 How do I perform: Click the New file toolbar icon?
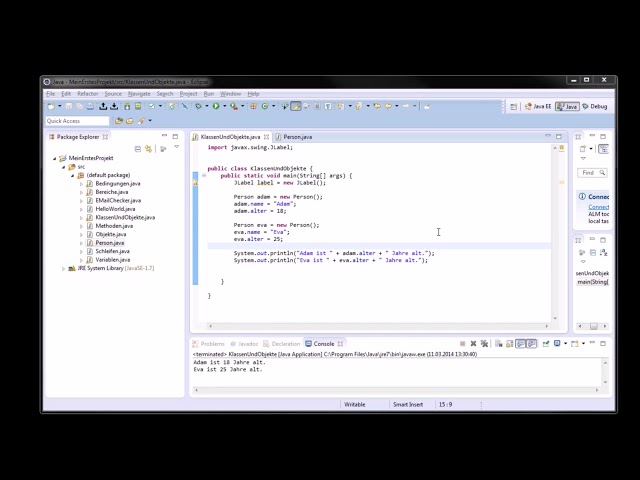(x=51, y=106)
